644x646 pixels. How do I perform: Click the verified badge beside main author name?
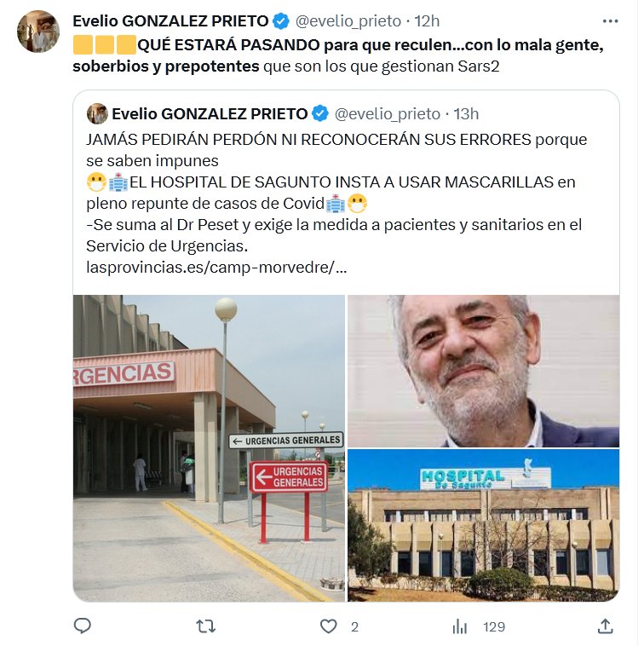point(281,21)
